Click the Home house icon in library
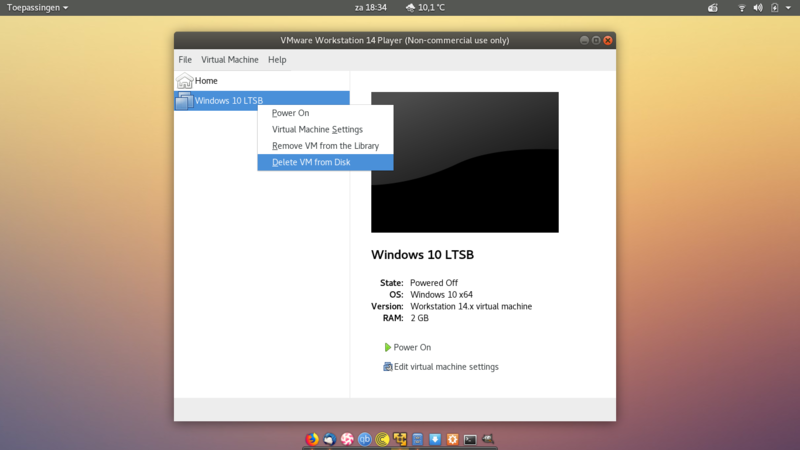 click(185, 81)
